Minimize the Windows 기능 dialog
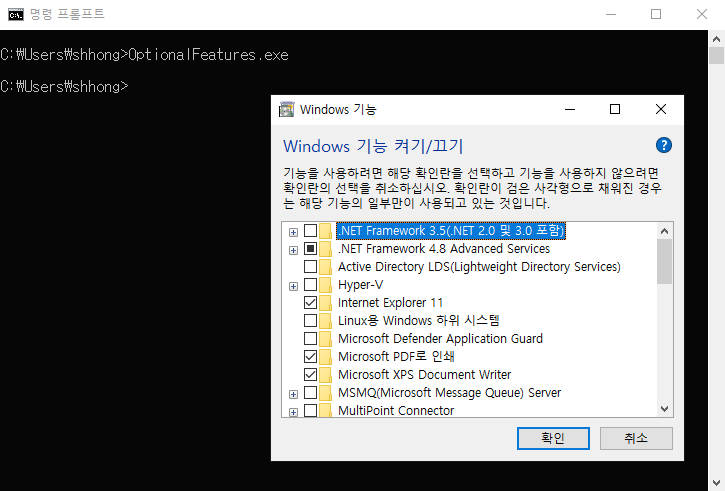Viewport: 725px width, 491px height. 570,109
